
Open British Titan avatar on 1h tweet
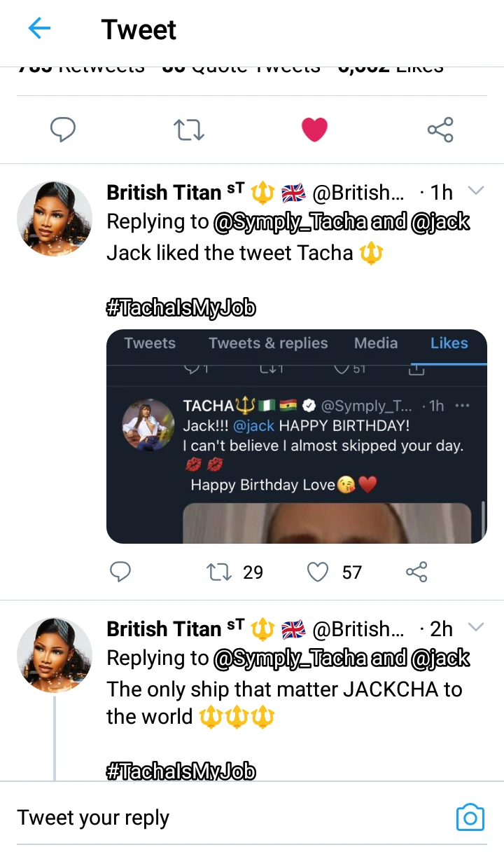(x=55, y=219)
